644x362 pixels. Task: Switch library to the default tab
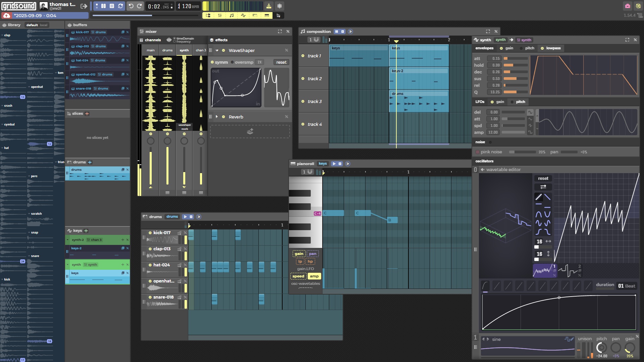(32, 25)
